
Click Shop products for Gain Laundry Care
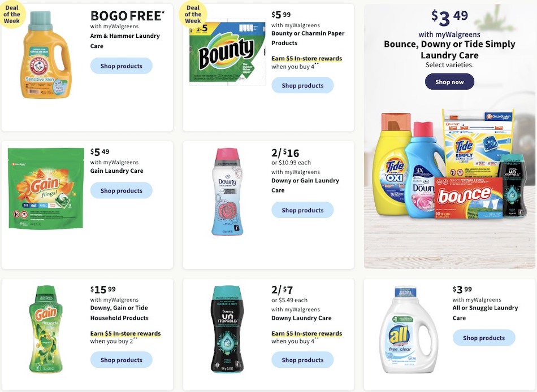(x=121, y=190)
